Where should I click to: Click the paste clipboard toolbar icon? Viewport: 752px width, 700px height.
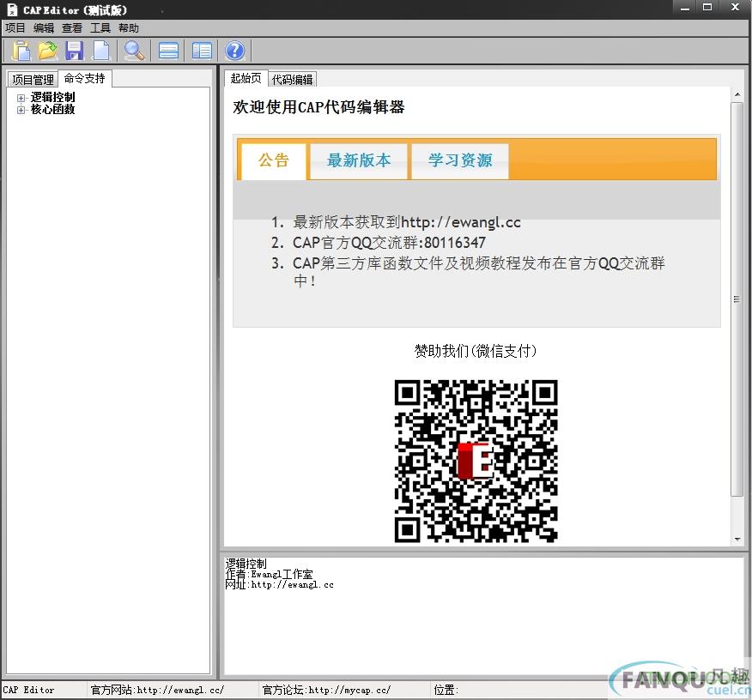point(21,51)
